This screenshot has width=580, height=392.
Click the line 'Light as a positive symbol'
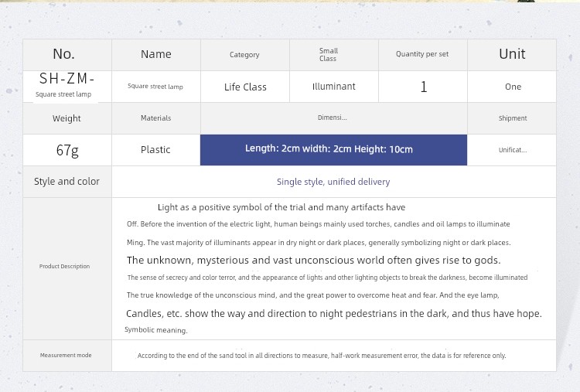tap(281, 207)
